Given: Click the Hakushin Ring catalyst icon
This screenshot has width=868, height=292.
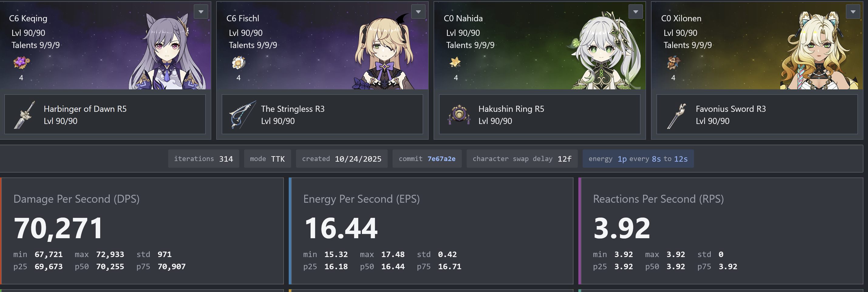Looking at the screenshot, I should coord(459,115).
